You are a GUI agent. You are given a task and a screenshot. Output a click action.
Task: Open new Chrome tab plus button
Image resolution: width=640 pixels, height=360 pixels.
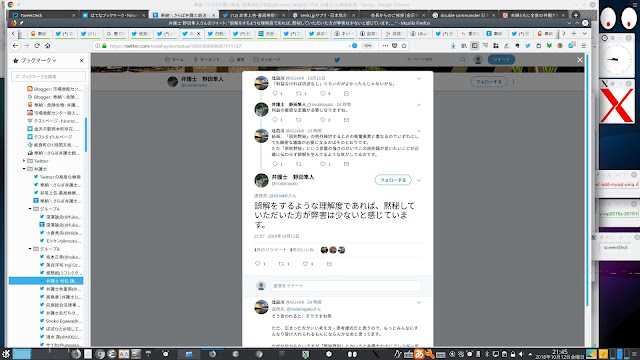tap(576, 15)
